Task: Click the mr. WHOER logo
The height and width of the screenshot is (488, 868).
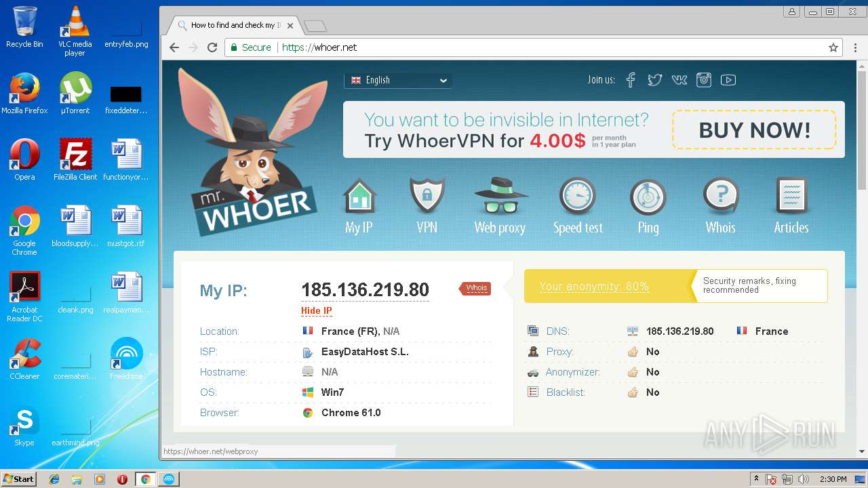Action: (x=254, y=152)
